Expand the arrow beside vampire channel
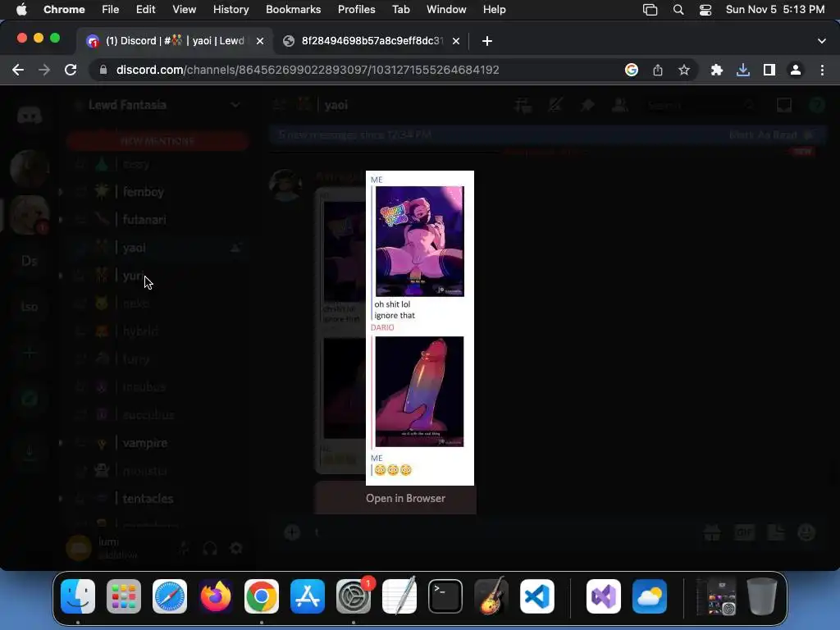 point(60,443)
